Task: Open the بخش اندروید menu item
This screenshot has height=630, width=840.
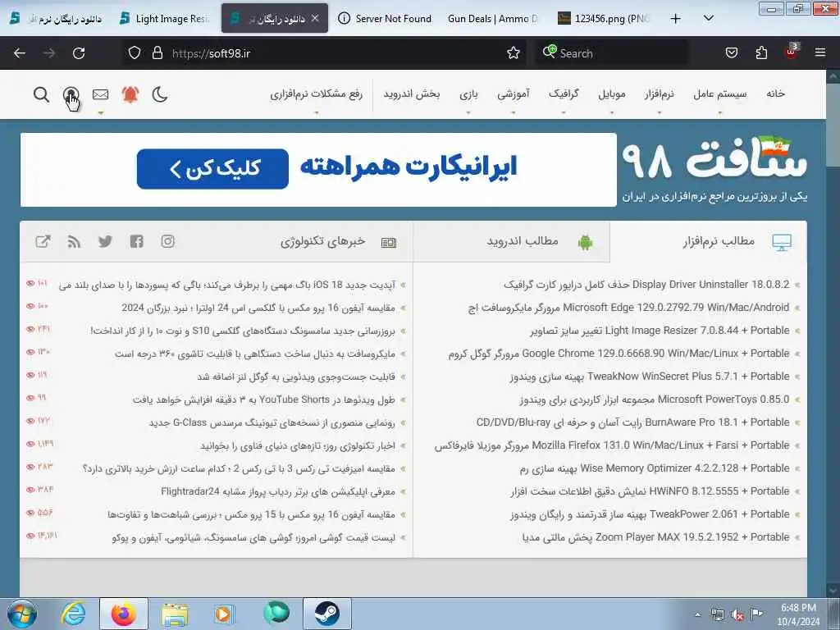Action: click(x=412, y=94)
